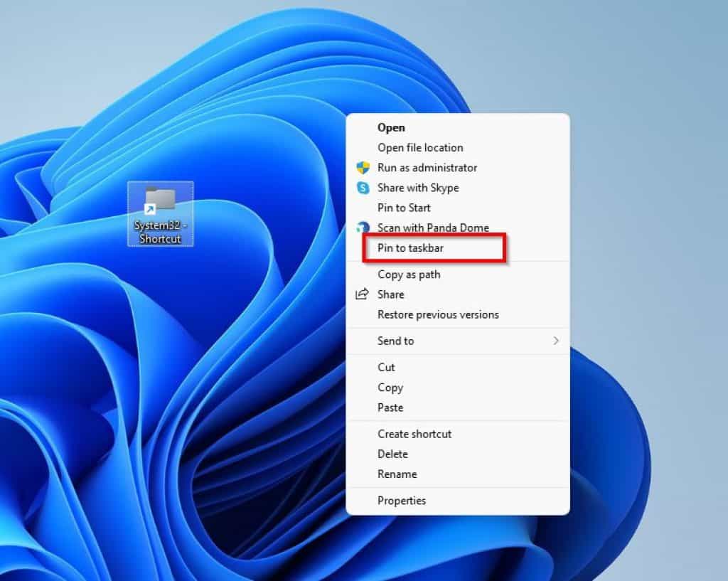728x581 pixels.
Task: Choose the Share menu entry
Action: point(458,294)
